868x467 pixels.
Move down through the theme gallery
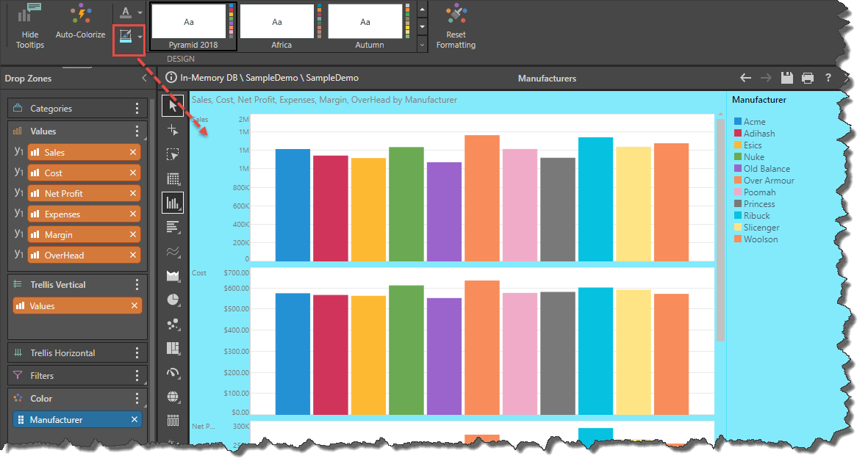coord(423,26)
